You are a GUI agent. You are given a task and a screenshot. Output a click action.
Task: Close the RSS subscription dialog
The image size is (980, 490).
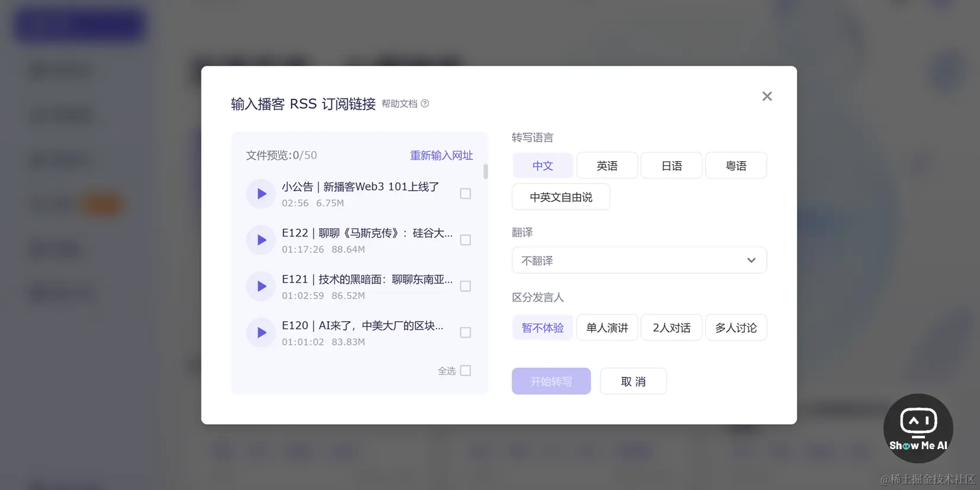(767, 96)
